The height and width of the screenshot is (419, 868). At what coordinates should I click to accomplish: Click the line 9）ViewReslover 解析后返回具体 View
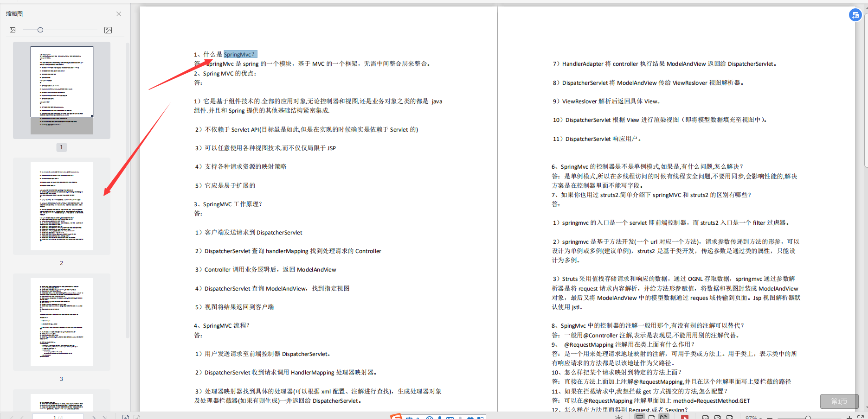[606, 101]
